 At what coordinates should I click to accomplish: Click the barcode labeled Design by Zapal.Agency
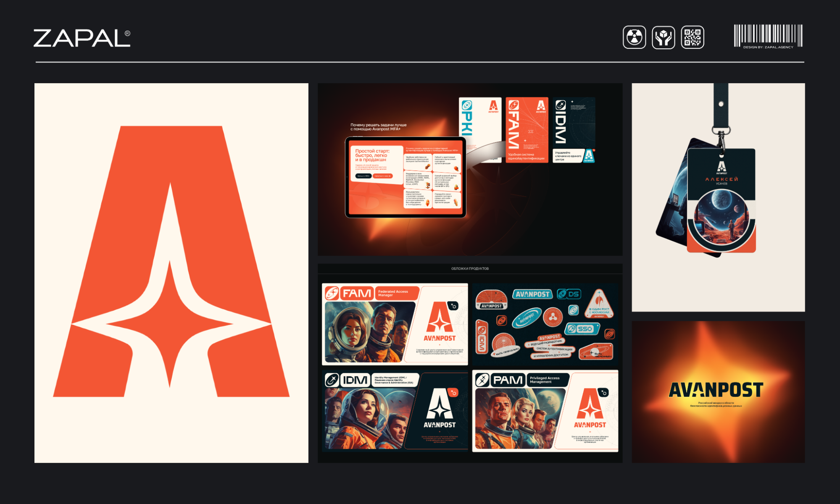pos(768,37)
